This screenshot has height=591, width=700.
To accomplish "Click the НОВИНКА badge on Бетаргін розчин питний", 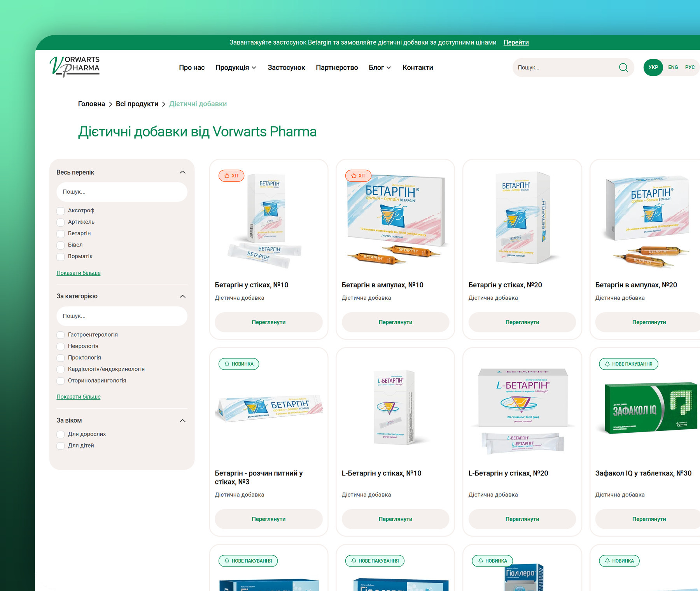I will pos(239,364).
